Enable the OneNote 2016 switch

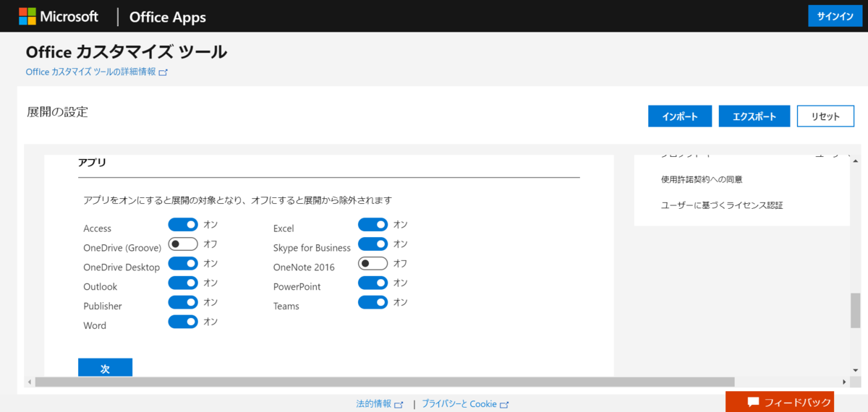(373, 264)
